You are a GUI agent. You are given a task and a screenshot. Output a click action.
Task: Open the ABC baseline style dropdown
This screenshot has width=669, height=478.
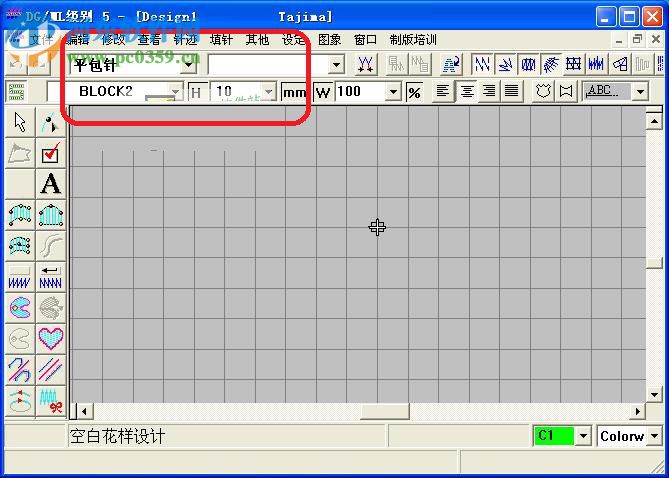coord(640,91)
